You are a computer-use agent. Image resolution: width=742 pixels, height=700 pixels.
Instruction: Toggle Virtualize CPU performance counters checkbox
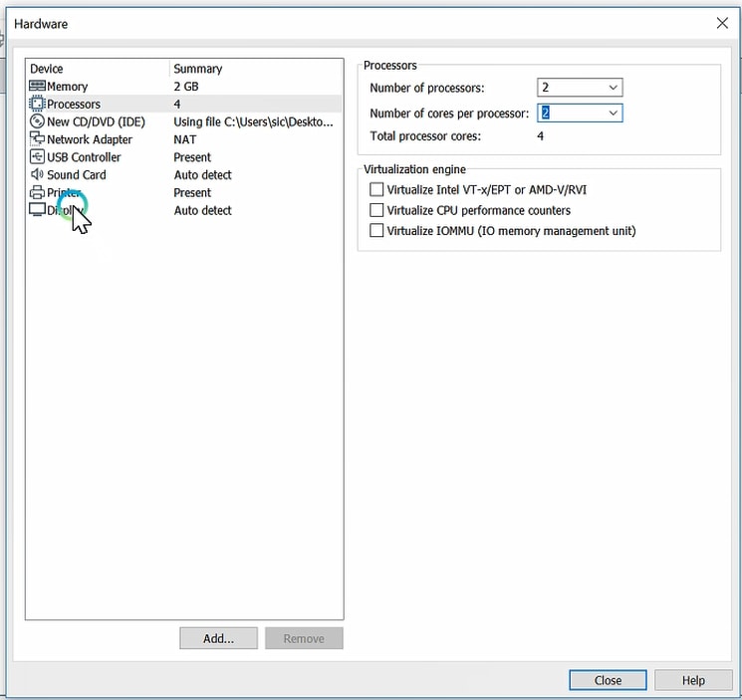tap(376, 210)
